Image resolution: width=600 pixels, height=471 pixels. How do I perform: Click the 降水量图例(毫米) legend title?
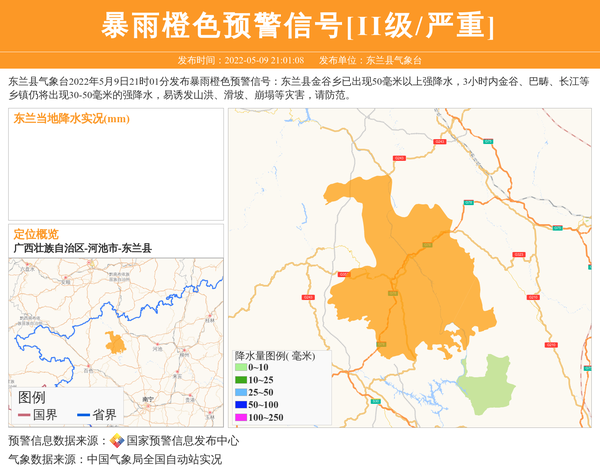274,355
